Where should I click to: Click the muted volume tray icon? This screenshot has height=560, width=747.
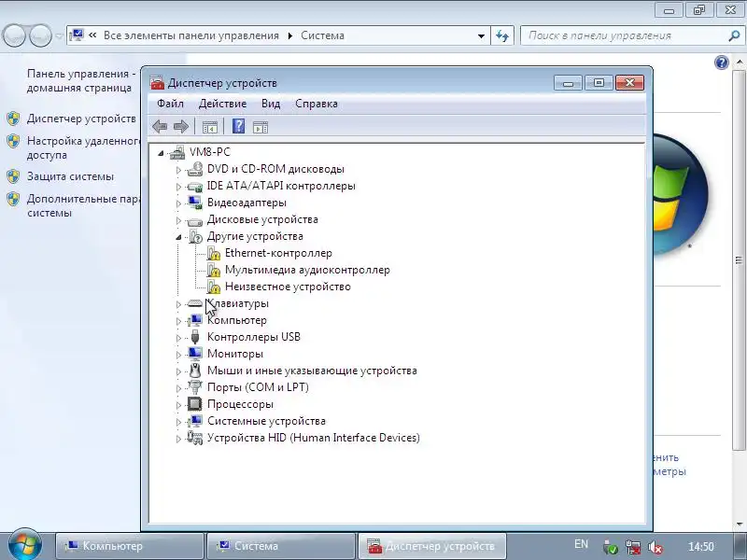click(655, 547)
